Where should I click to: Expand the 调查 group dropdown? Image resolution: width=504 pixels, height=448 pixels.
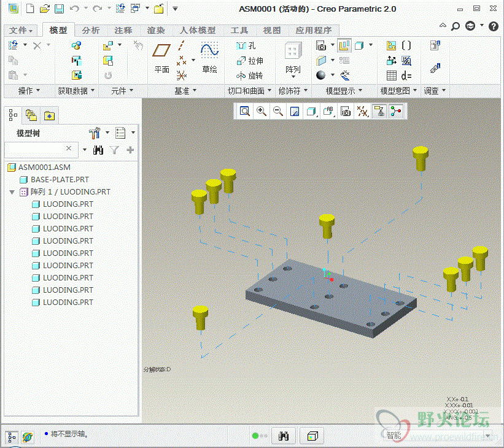coord(435,91)
